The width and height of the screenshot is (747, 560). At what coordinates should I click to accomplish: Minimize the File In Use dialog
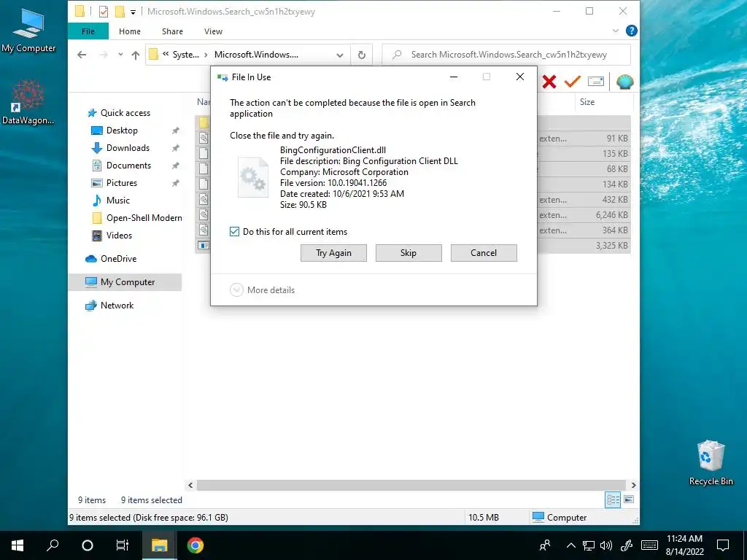point(454,77)
